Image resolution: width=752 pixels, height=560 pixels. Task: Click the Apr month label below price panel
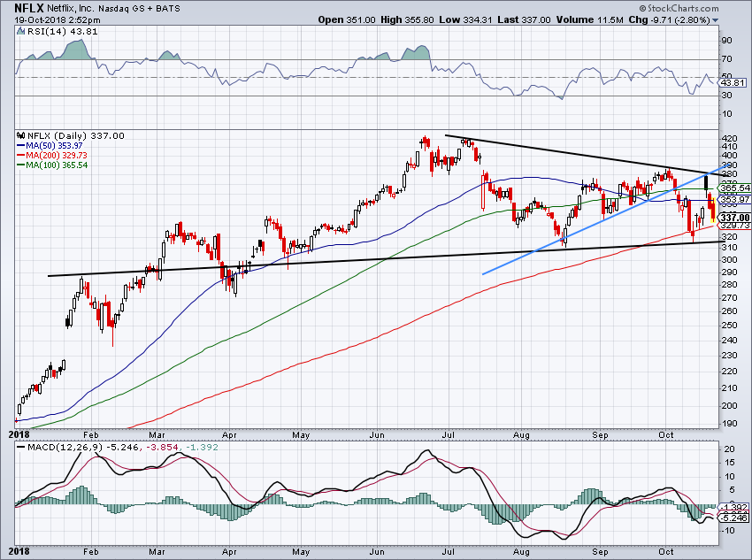[229, 435]
